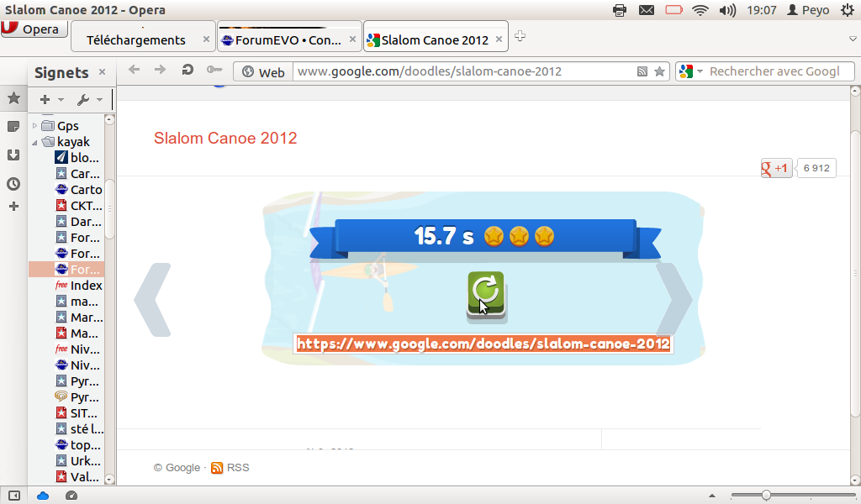Open the Notes panel icon in the sidebar
The width and height of the screenshot is (861, 504).
[13, 127]
